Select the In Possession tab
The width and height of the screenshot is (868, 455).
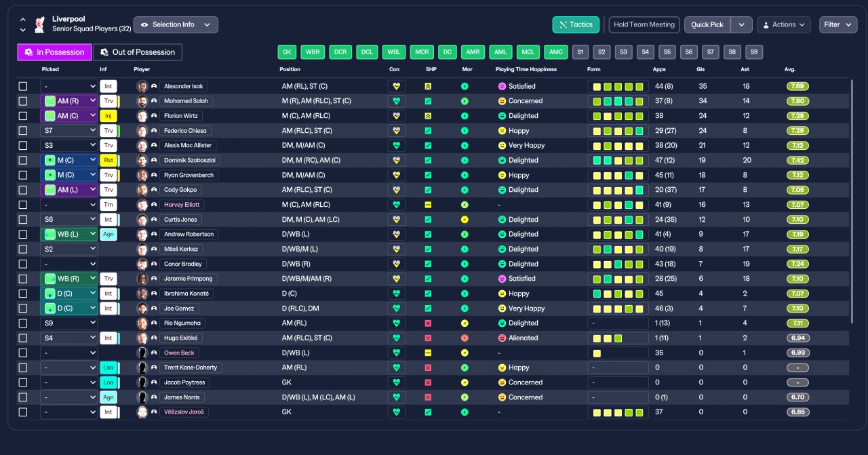click(x=54, y=52)
